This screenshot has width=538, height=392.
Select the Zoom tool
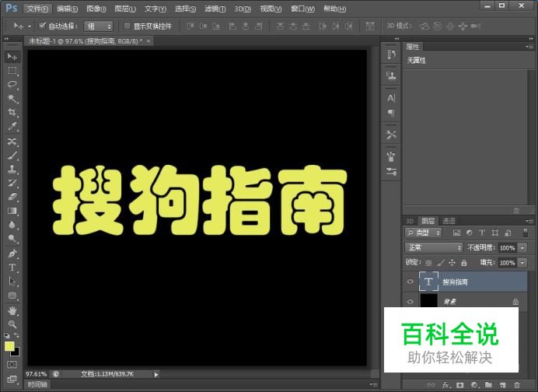pyautogui.click(x=12, y=324)
